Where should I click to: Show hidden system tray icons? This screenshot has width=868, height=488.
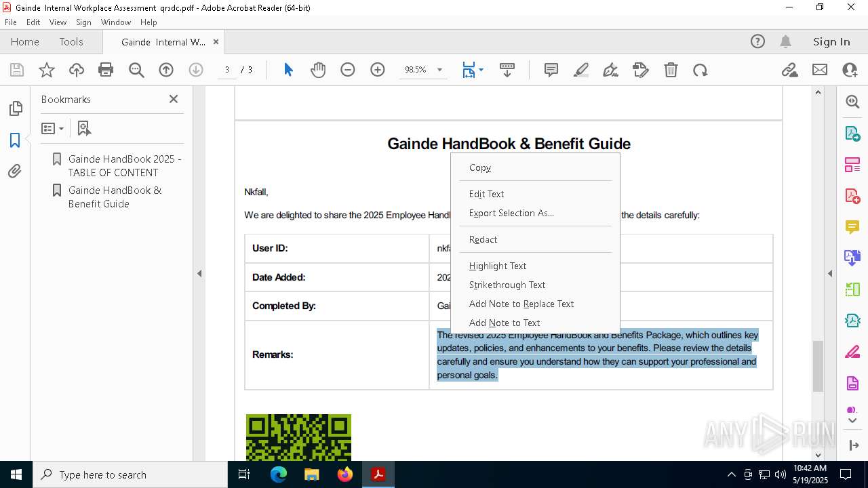pyautogui.click(x=731, y=474)
